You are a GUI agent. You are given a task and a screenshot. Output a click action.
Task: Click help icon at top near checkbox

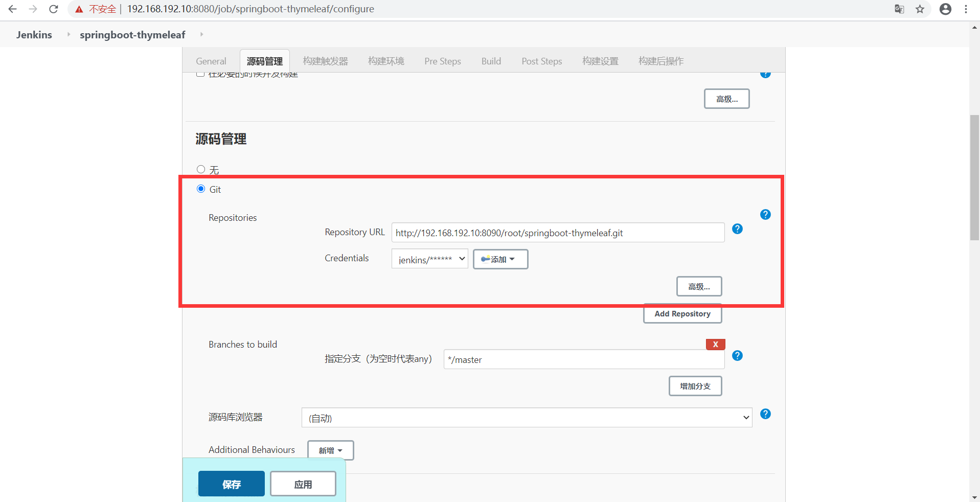pyautogui.click(x=765, y=75)
